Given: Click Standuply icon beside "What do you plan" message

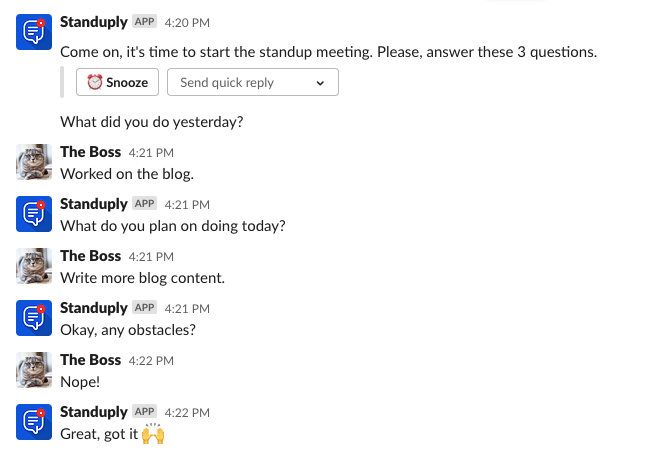Looking at the screenshot, I should pyautogui.click(x=34, y=214).
